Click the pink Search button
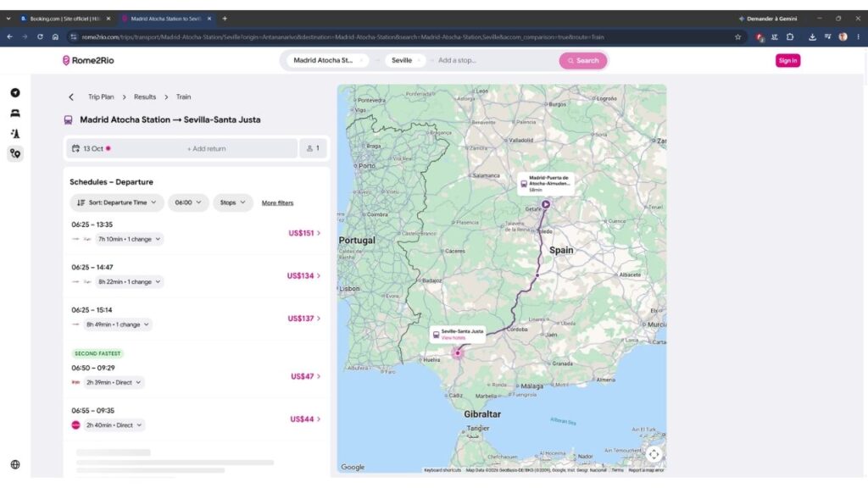Screen dimensions: 868x488 click(x=583, y=60)
